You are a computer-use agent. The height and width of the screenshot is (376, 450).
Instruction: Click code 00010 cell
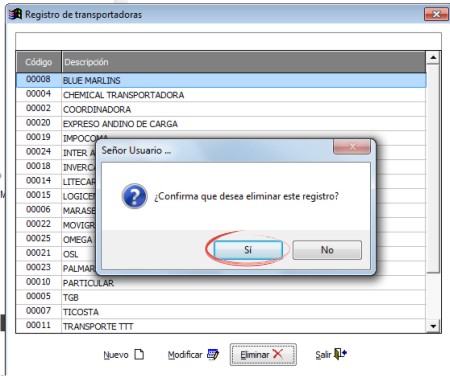tap(39, 282)
